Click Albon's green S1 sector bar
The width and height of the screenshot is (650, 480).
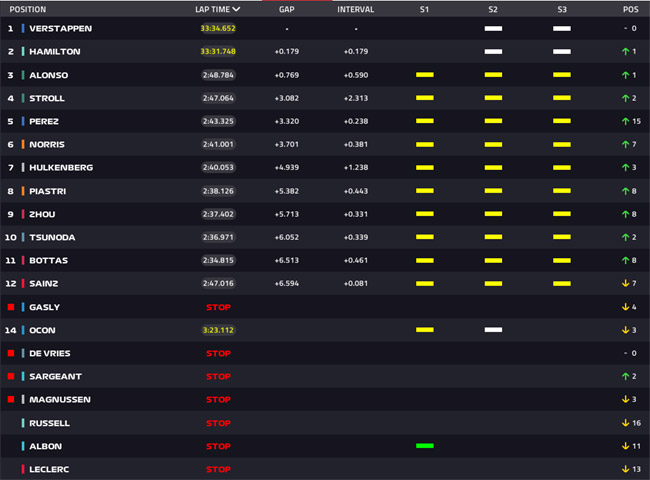pos(424,446)
